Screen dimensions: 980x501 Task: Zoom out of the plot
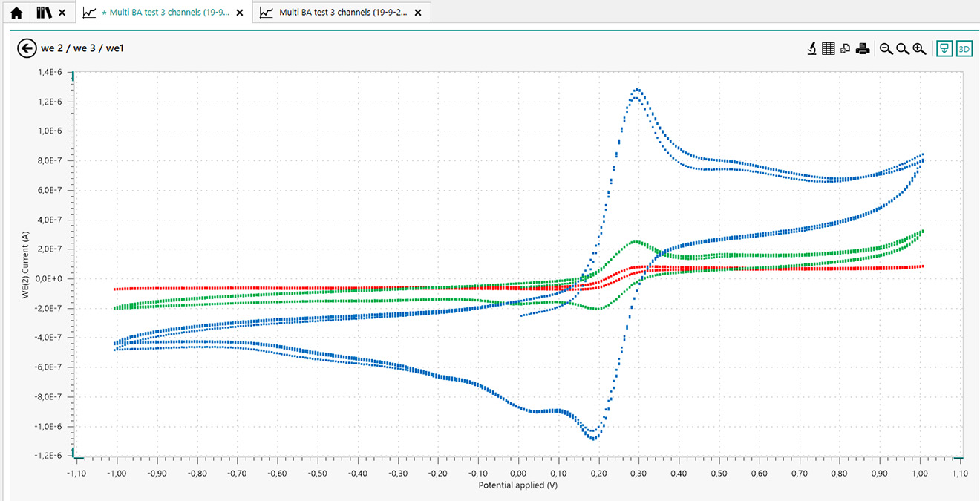tap(886, 49)
